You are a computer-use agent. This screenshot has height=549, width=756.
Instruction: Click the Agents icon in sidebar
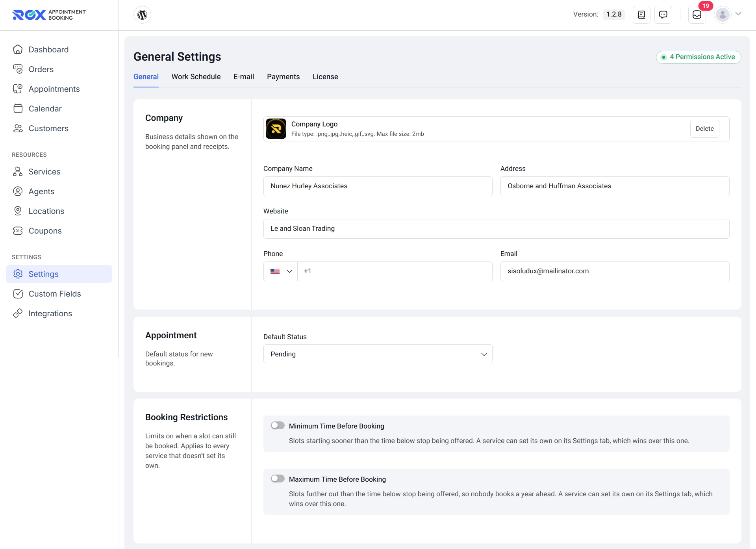[18, 191]
